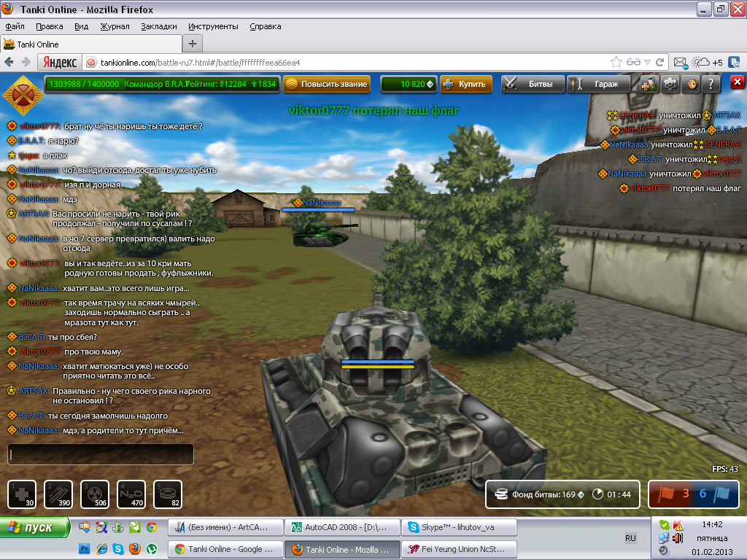
Task: Activate double armor supply slot 390
Action: (58, 494)
